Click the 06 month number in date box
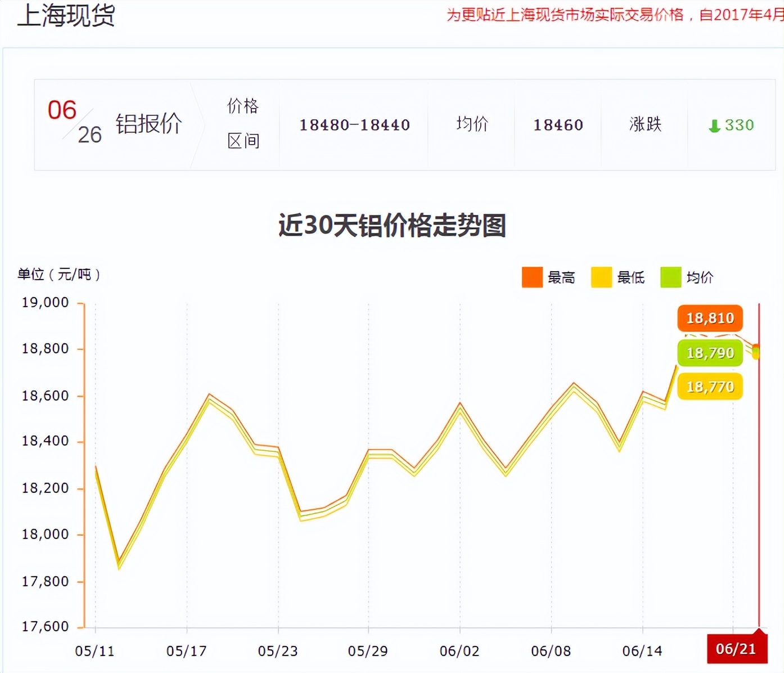784x673 pixels. point(62,110)
